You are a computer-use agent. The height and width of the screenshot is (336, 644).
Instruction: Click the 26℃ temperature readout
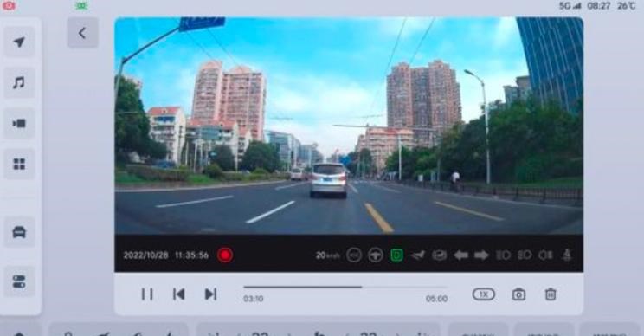[x=627, y=6]
